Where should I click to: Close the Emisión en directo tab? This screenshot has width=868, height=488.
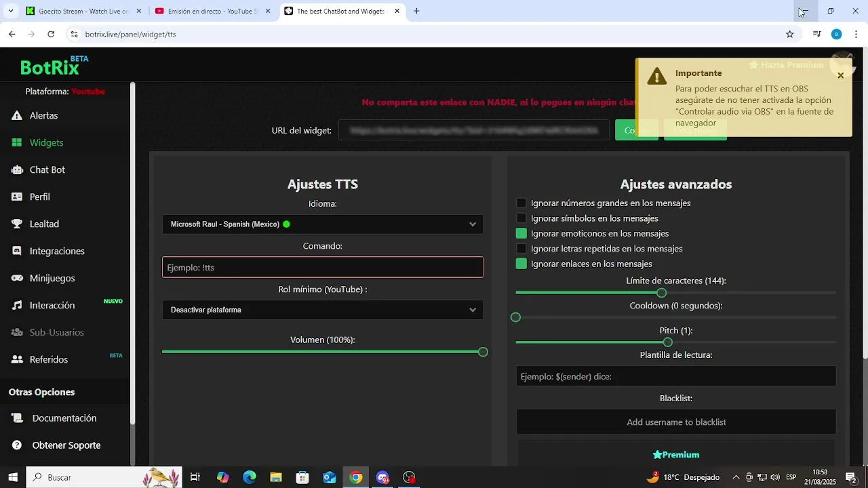[x=268, y=11]
